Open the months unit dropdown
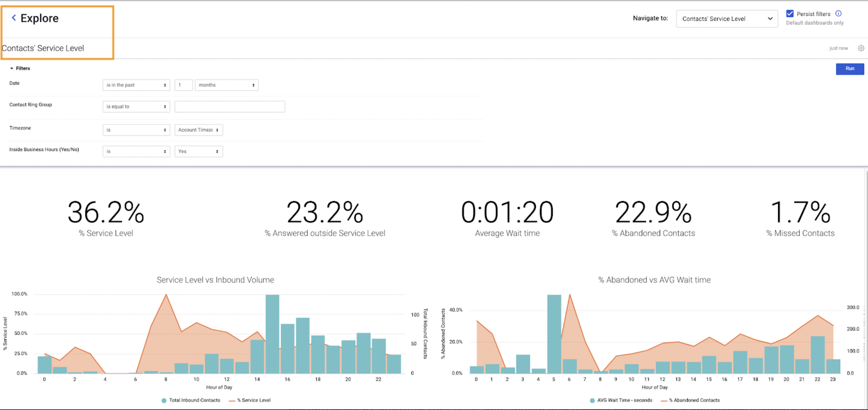Screen dimensions: 868x410 (226, 85)
